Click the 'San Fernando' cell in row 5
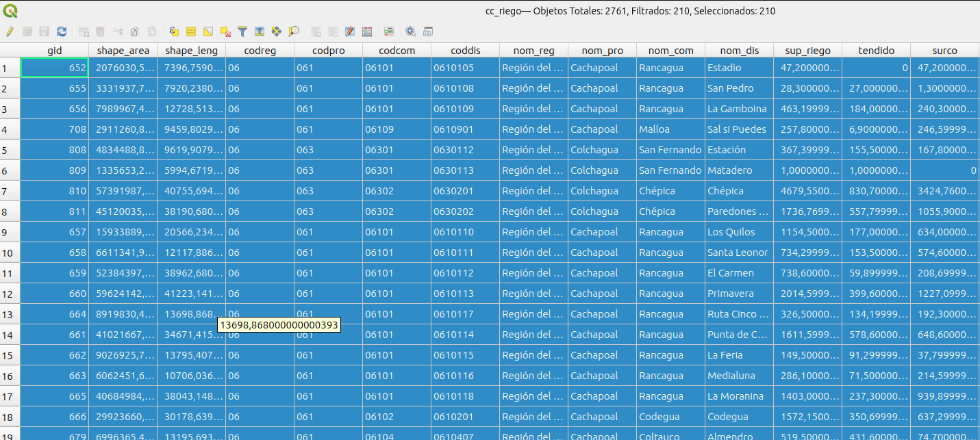980x440 pixels. tap(670, 150)
